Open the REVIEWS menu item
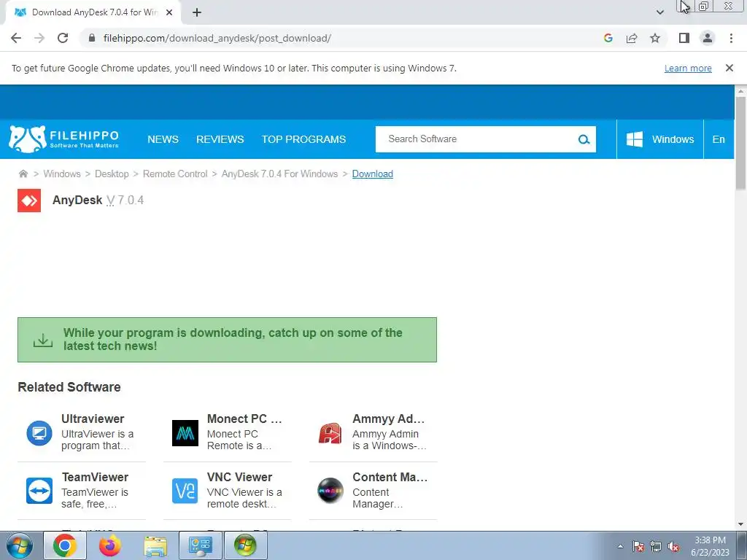The width and height of the screenshot is (747, 560). pos(220,139)
